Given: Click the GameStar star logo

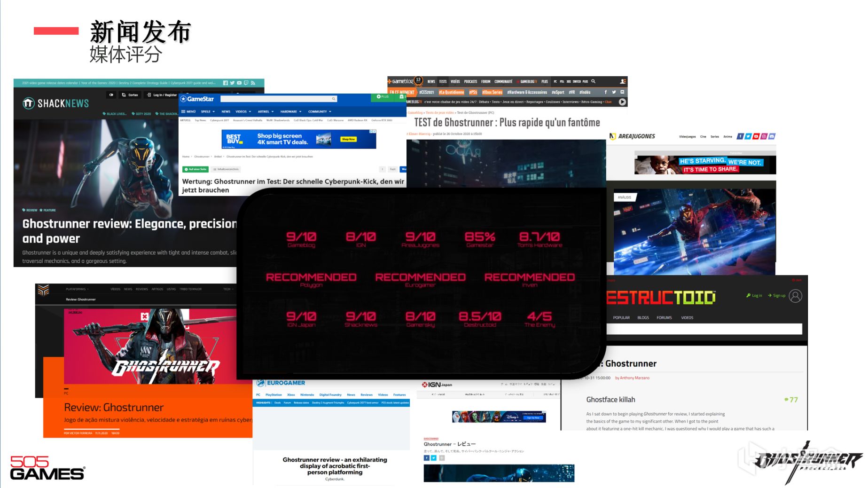Looking at the screenshot, I should pos(197,99).
